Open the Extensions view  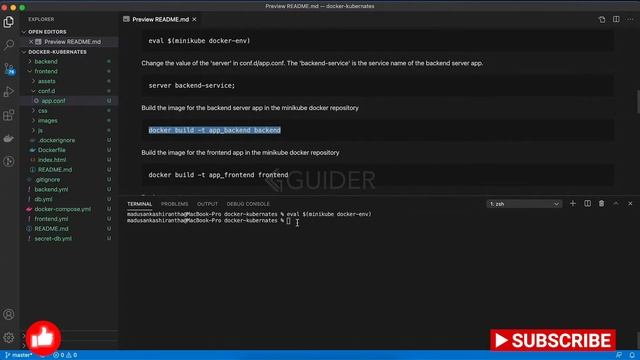point(9,115)
